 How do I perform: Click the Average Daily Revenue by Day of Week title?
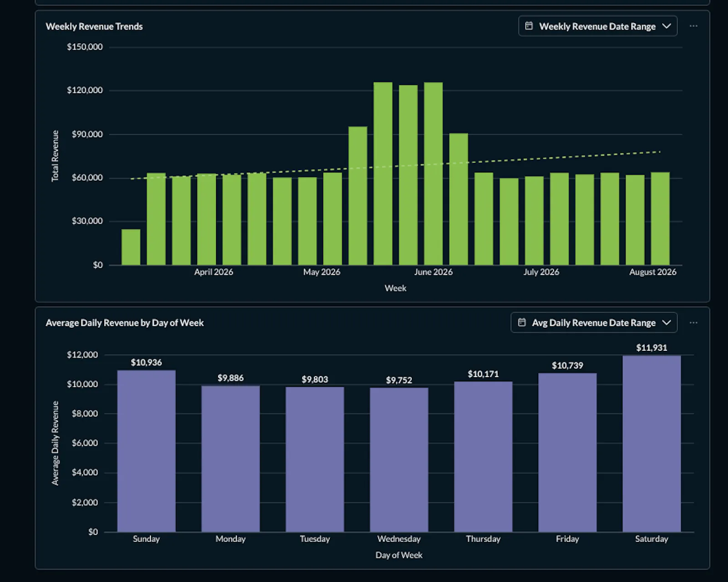125,323
